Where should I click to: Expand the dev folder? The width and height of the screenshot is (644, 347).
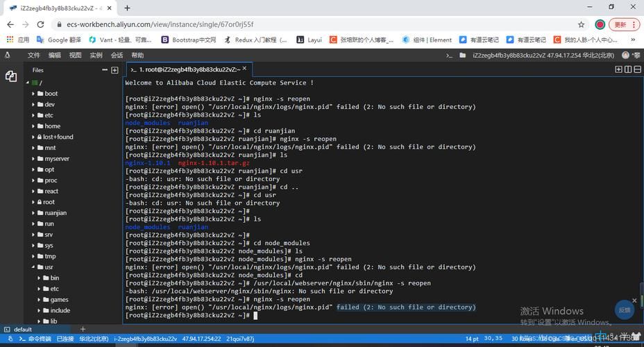pos(33,104)
